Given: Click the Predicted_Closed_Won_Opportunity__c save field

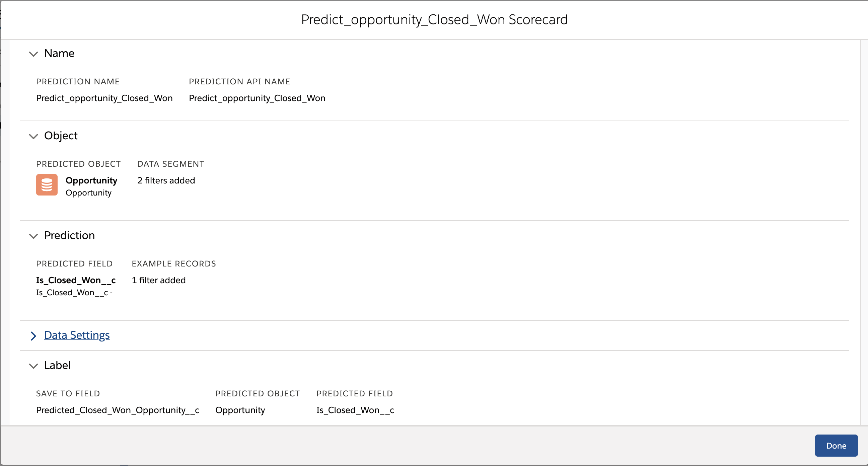Looking at the screenshot, I should [117, 410].
